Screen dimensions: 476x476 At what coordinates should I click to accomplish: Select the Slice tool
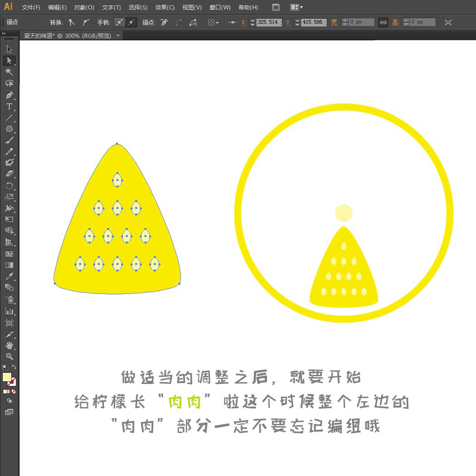9,334
